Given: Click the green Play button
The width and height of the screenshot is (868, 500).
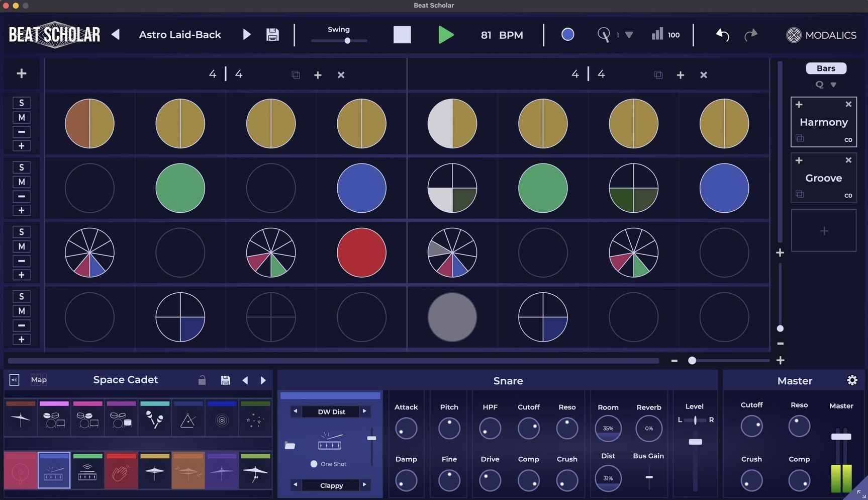Looking at the screenshot, I should click(x=445, y=35).
